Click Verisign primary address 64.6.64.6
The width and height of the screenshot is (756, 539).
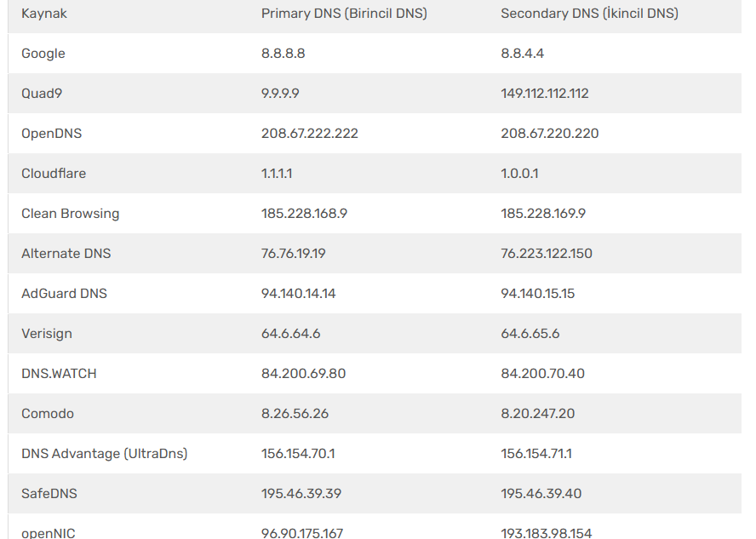290,334
